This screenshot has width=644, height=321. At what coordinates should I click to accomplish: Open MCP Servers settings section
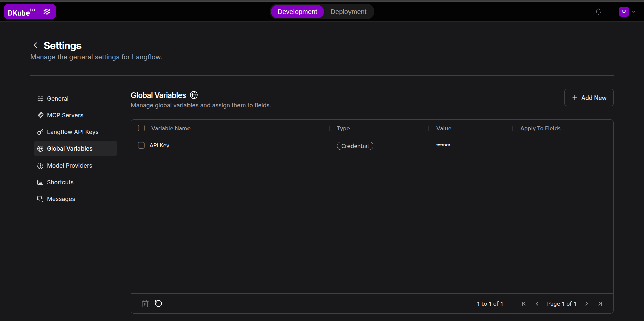coord(75,115)
